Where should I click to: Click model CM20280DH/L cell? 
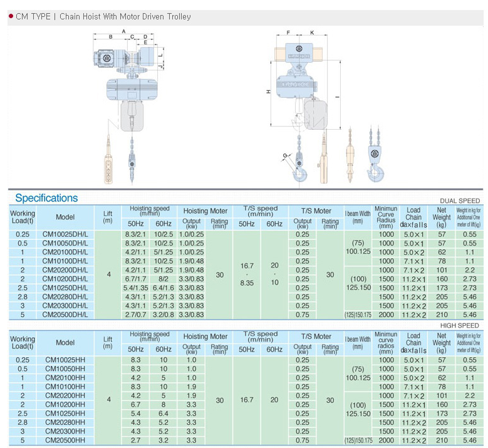coord(65,297)
